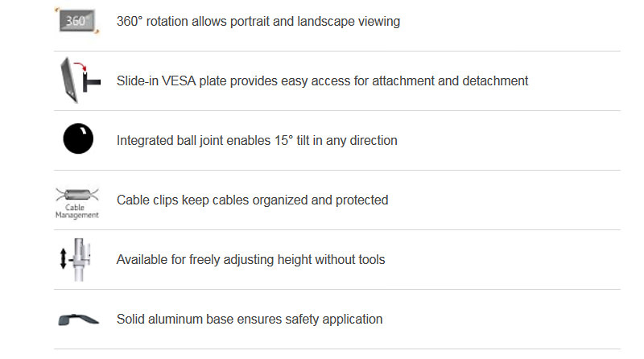Click the integrated ball joint tilt text
Image resolution: width=644 pixels, height=359 pixels.
click(257, 141)
